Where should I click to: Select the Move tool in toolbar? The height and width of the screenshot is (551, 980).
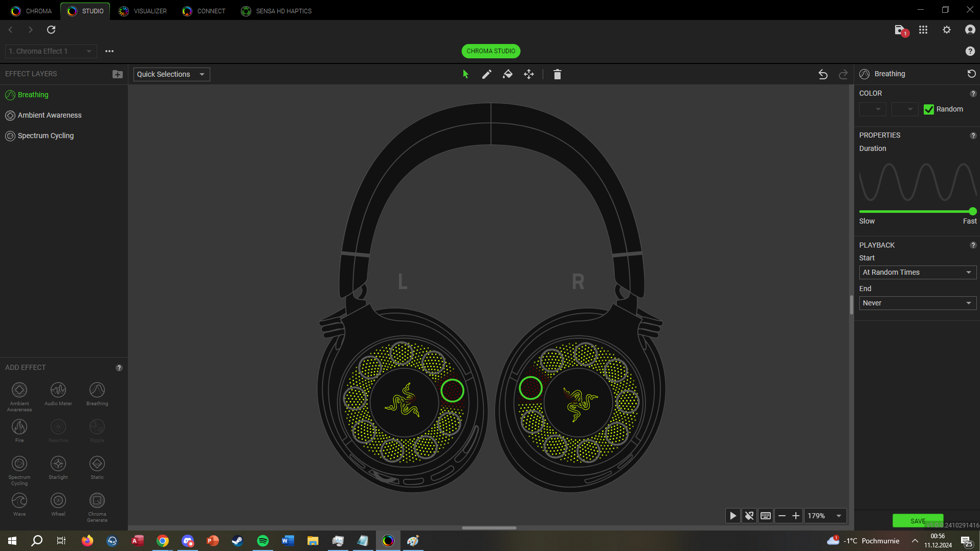coord(529,75)
